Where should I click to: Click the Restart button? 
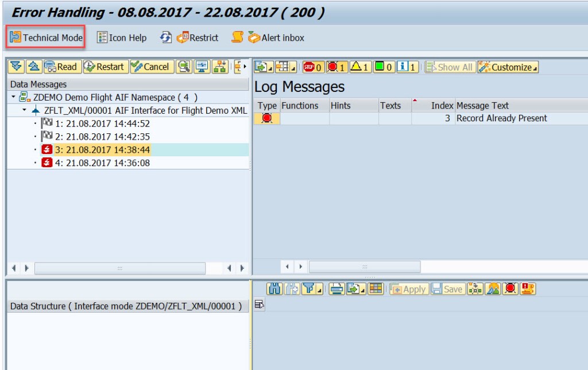[x=106, y=67]
